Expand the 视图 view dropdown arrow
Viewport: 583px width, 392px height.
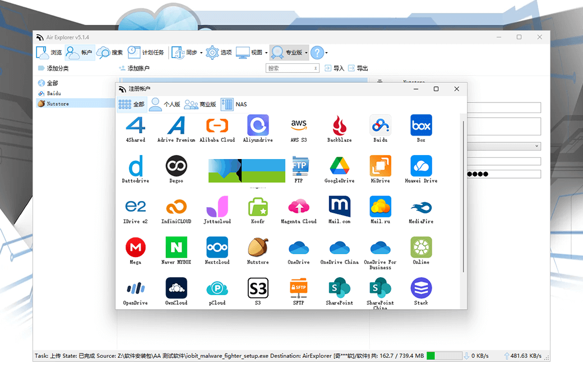[266, 53]
